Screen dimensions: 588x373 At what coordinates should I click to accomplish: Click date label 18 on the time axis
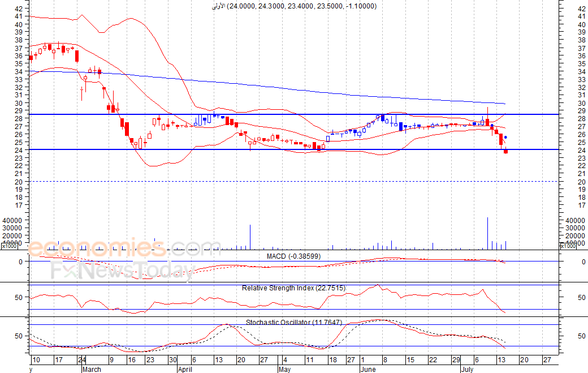click(x=332, y=360)
